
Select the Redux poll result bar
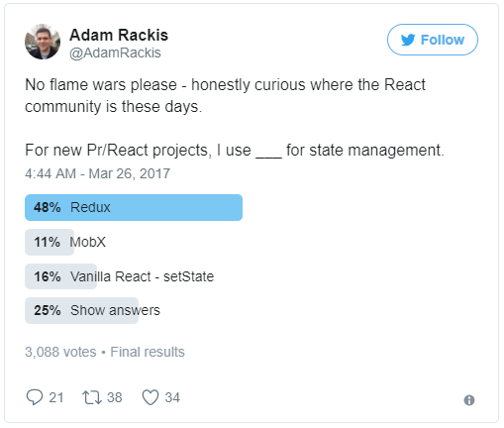[134, 207]
